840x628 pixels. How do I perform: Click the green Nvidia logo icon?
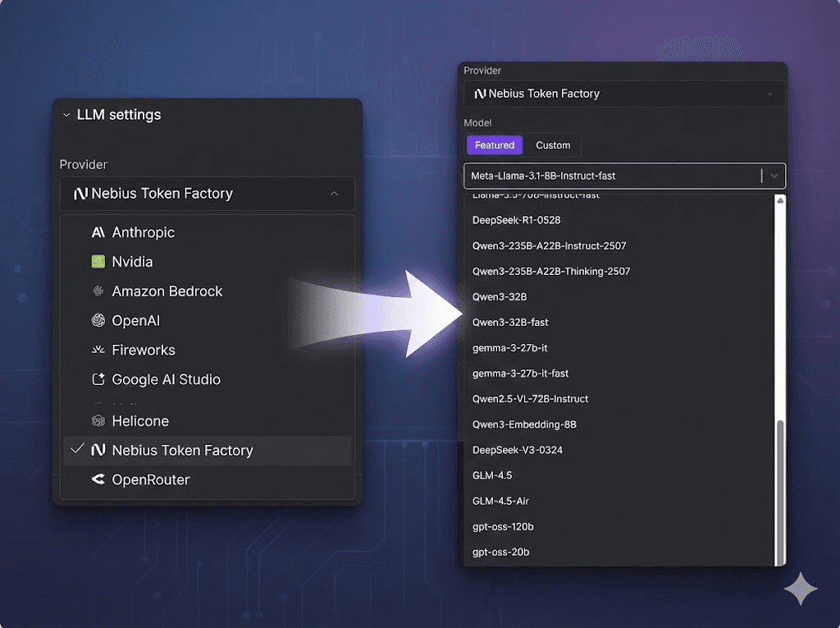tap(98, 262)
